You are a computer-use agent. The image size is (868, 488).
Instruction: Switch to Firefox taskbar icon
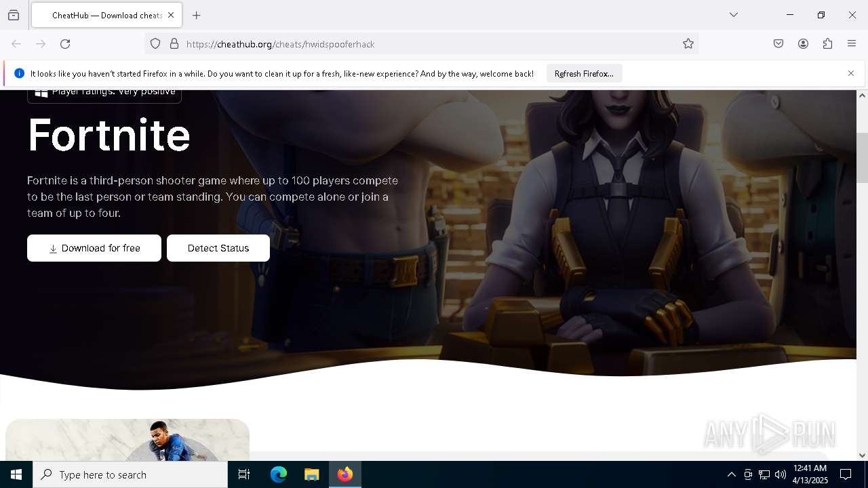click(x=345, y=474)
